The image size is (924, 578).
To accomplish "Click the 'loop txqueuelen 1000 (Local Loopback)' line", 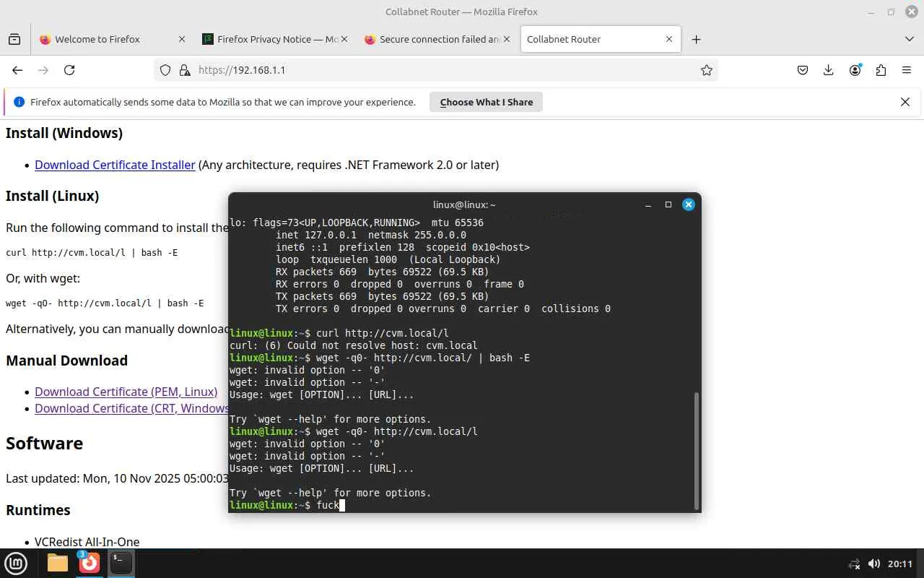I will [x=388, y=259].
